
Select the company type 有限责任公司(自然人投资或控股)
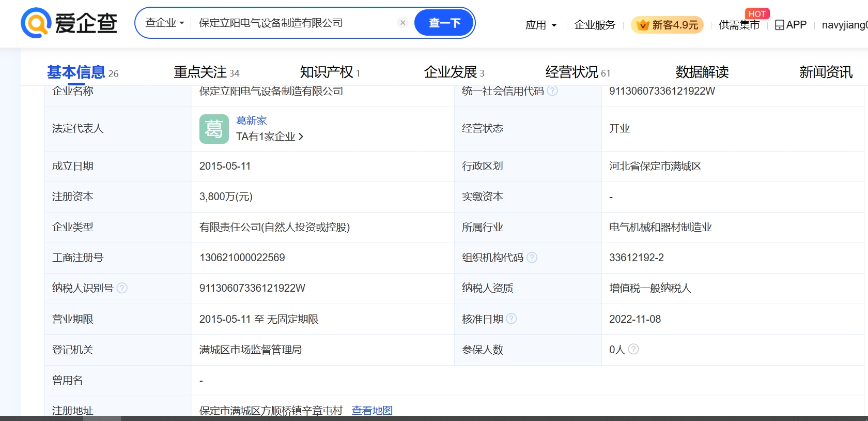tap(274, 227)
